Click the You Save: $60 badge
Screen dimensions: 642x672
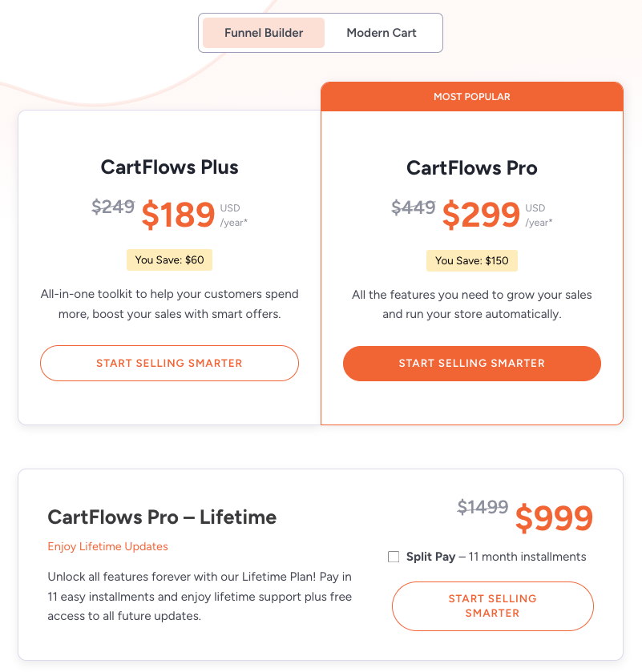(169, 260)
